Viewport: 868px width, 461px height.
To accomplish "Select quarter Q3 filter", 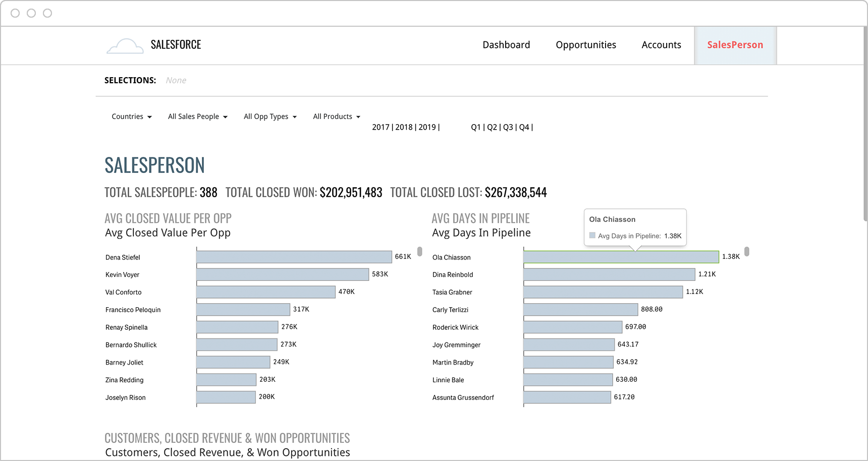I will pyautogui.click(x=508, y=127).
